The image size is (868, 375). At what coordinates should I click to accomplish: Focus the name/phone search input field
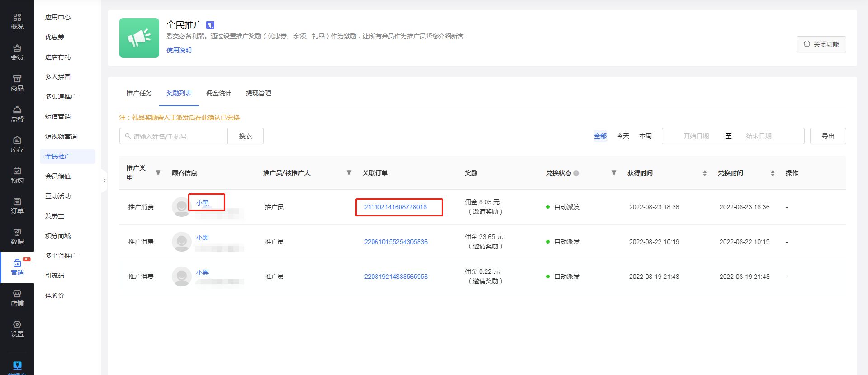click(x=174, y=136)
